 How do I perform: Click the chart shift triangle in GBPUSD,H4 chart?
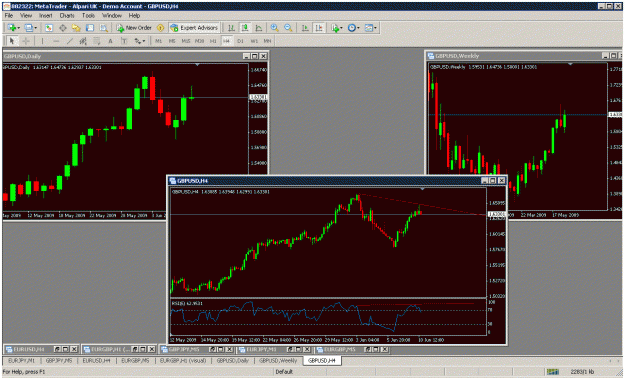(x=423, y=189)
